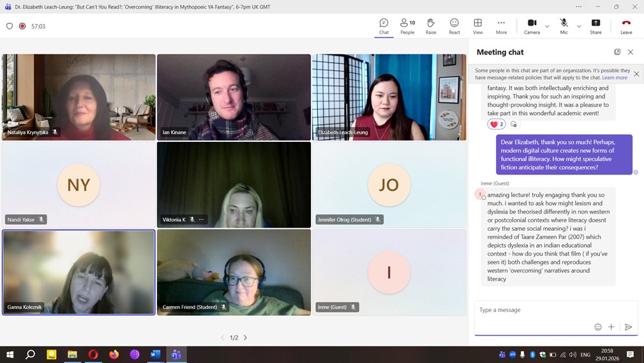Image resolution: width=644 pixels, height=363 pixels.
Task: Click the Share screen button
Action: 595,26
